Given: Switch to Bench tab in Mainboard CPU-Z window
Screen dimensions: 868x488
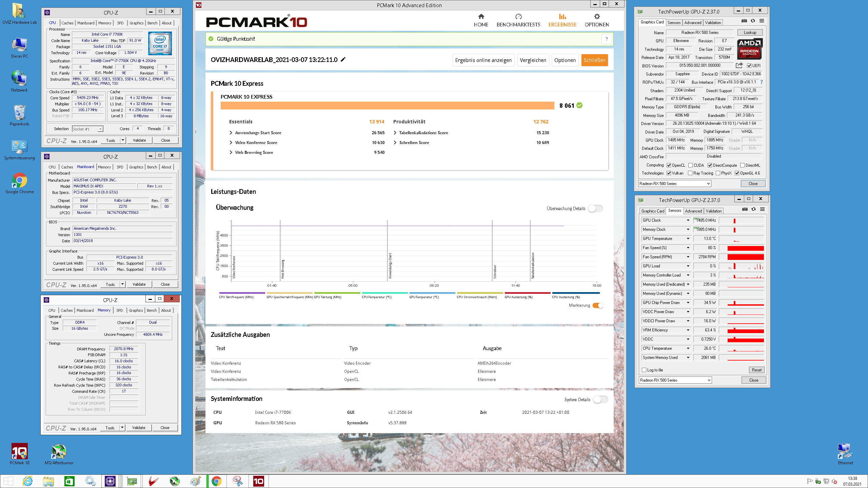Looking at the screenshot, I should [x=152, y=167].
